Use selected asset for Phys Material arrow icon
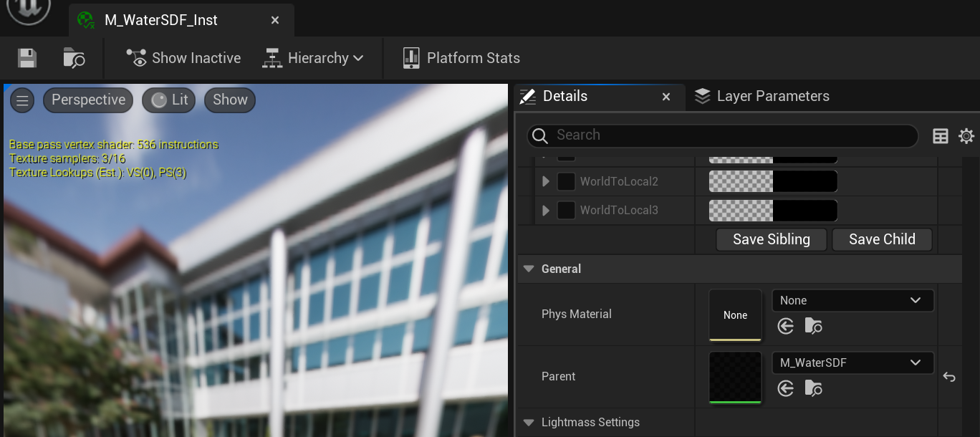 [786, 327]
